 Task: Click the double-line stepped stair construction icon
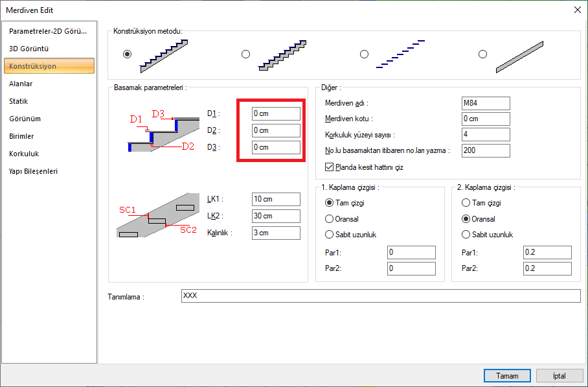(x=282, y=55)
